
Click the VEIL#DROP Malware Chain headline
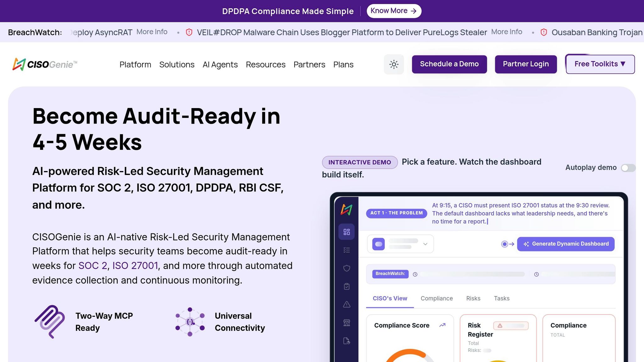[342, 32]
